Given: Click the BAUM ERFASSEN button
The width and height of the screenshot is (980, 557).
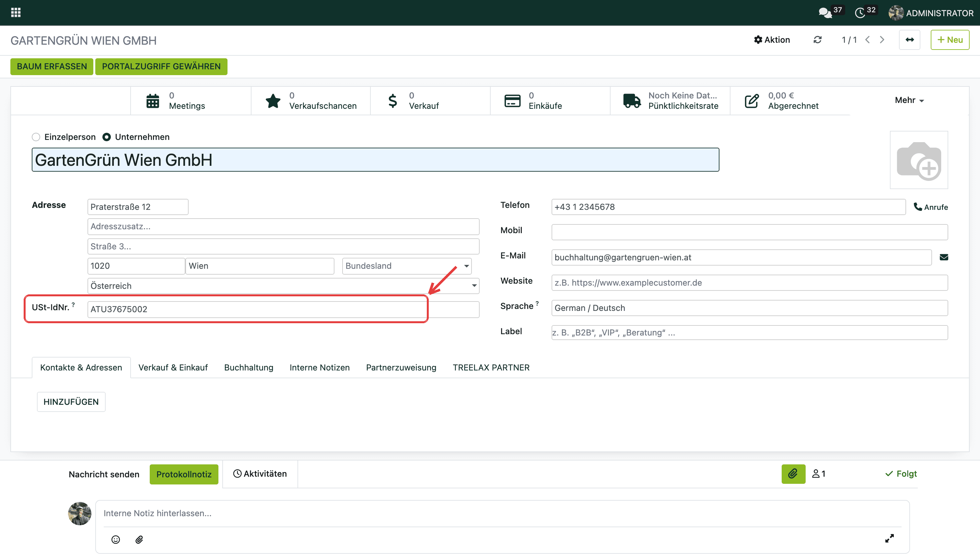Looking at the screenshot, I should [52, 67].
